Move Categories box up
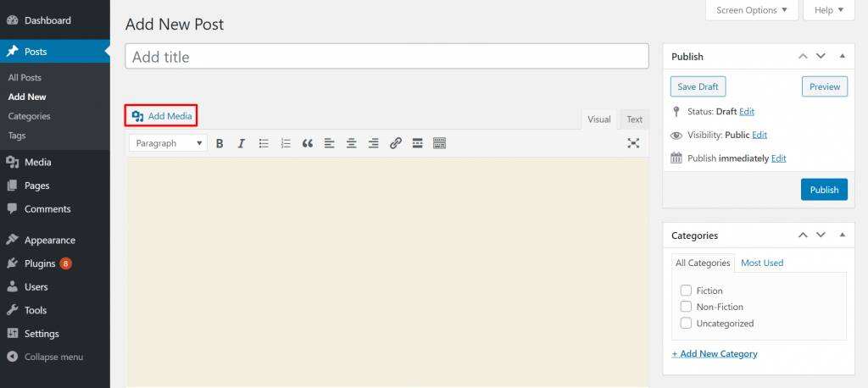Image resolution: width=868 pixels, height=388 pixels. click(x=803, y=236)
